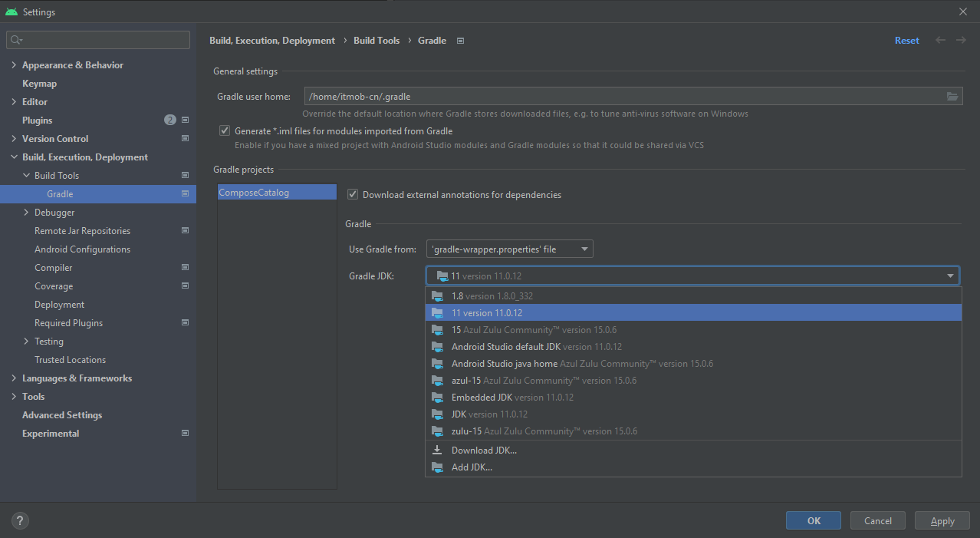Expand Appearance & Behavior tree node
The width and height of the screenshot is (980, 538).
click(x=14, y=65)
